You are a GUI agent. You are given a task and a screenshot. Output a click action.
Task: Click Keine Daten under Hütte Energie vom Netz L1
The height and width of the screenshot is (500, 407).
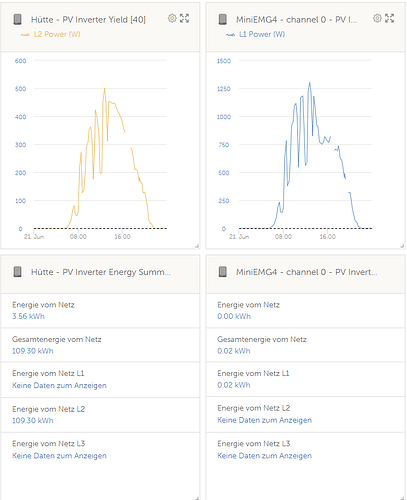click(x=59, y=386)
